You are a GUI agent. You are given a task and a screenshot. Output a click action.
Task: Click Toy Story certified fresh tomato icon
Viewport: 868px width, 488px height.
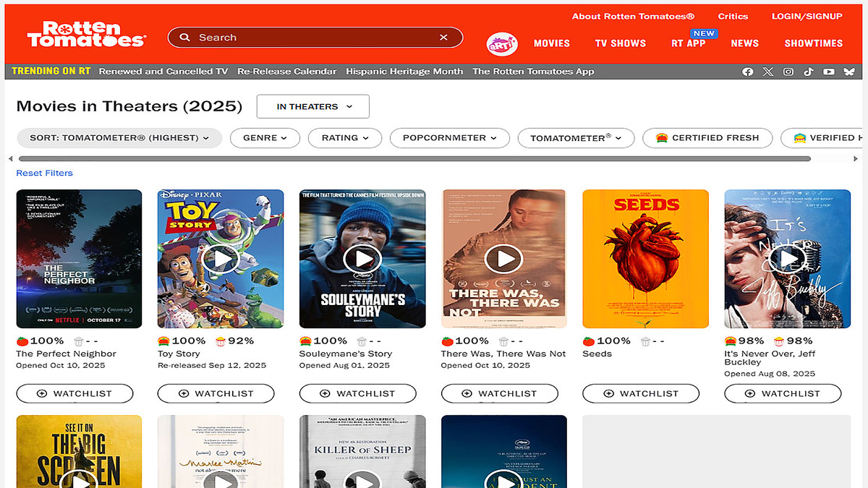[x=163, y=341]
